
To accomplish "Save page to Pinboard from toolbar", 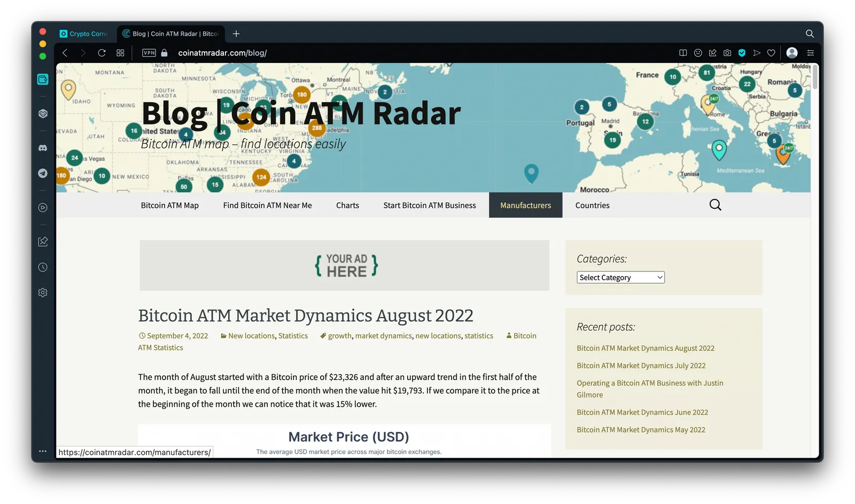I will 712,53.
